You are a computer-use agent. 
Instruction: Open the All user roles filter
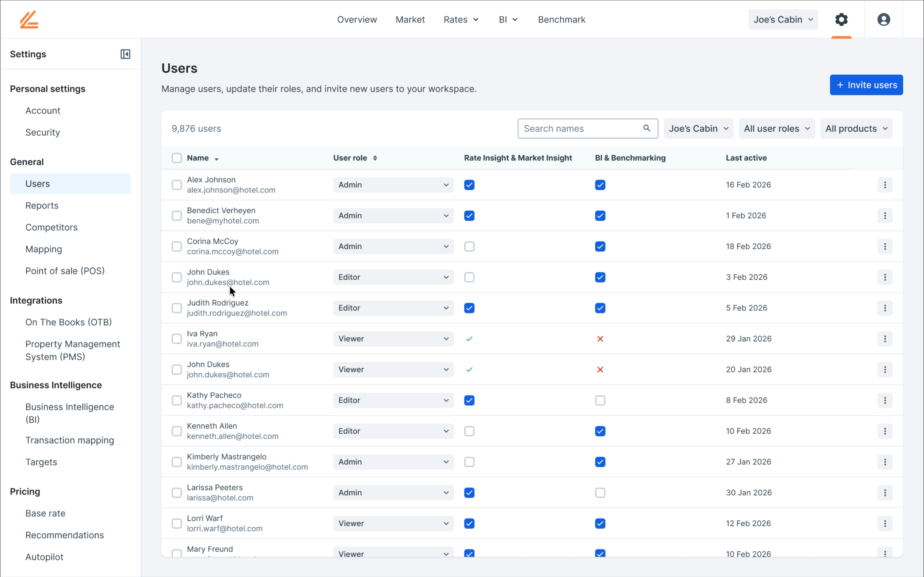[x=776, y=129]
